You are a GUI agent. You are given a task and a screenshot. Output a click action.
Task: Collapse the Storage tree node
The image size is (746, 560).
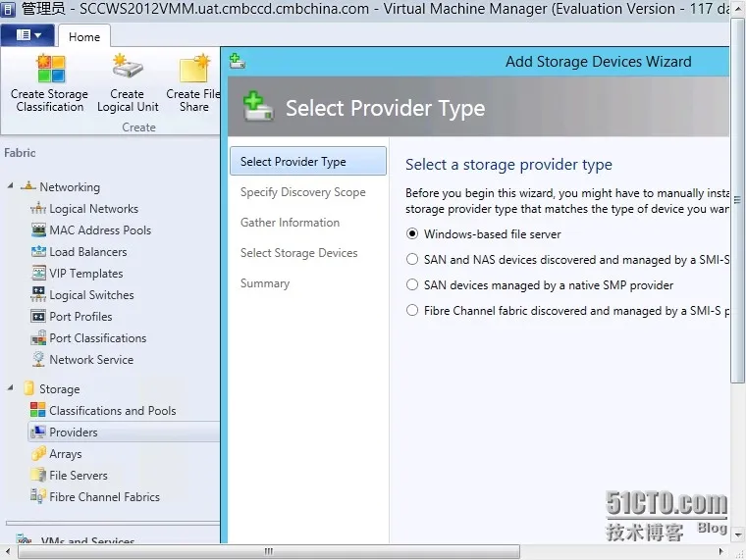(11, 388)
